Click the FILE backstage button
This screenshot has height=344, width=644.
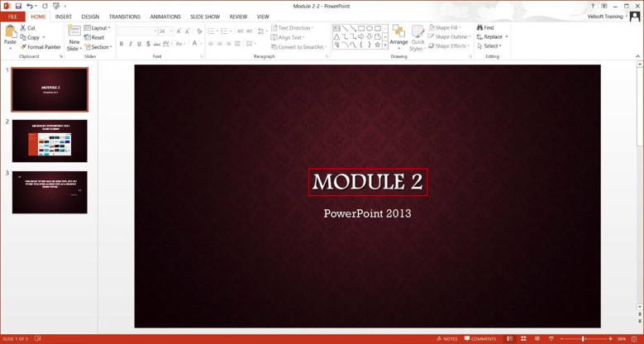tap(12, 17)
